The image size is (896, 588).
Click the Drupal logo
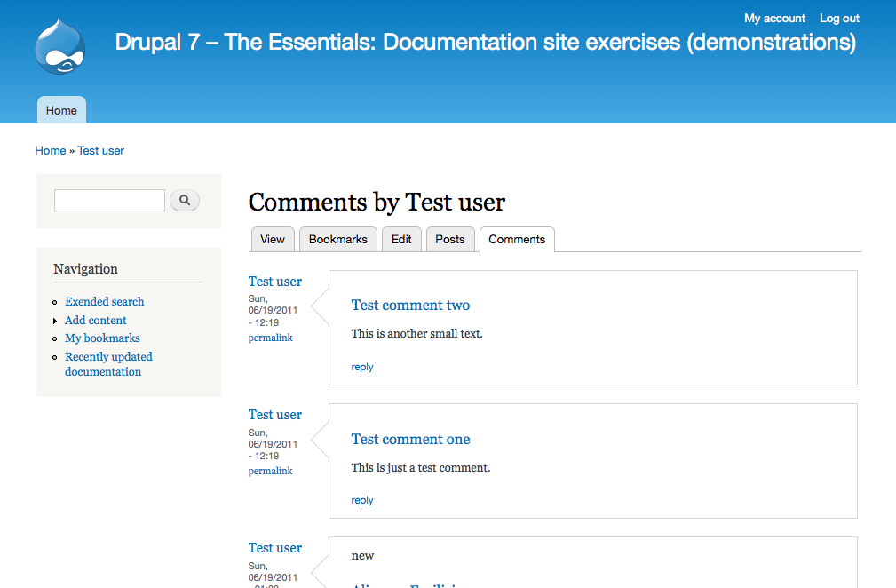tap(59, 46)
